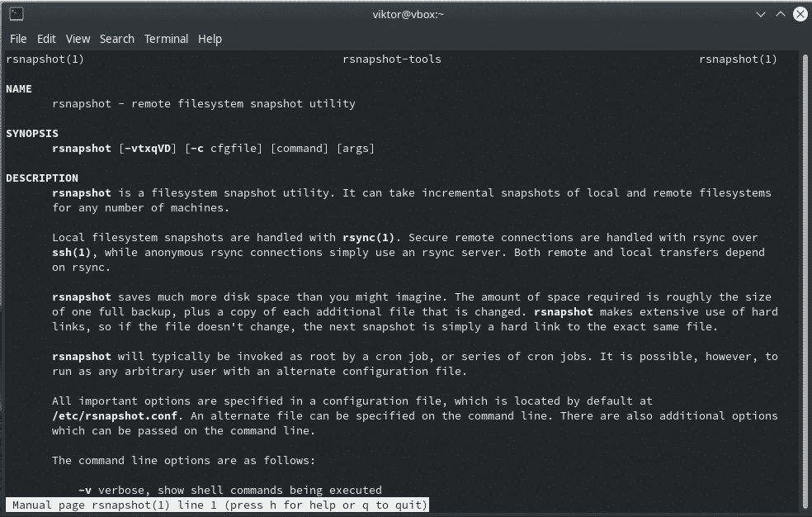The image size is (812, 517).
Task: Click the bold ssh(1) reference
Action: [72, 252]
